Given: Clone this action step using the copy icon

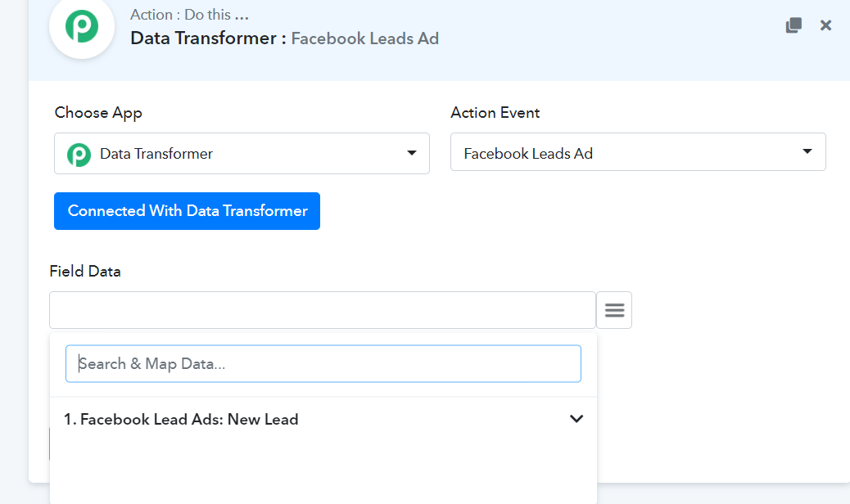Looking at the screenshot, I should pyautogui.click(x=793, y=25).
